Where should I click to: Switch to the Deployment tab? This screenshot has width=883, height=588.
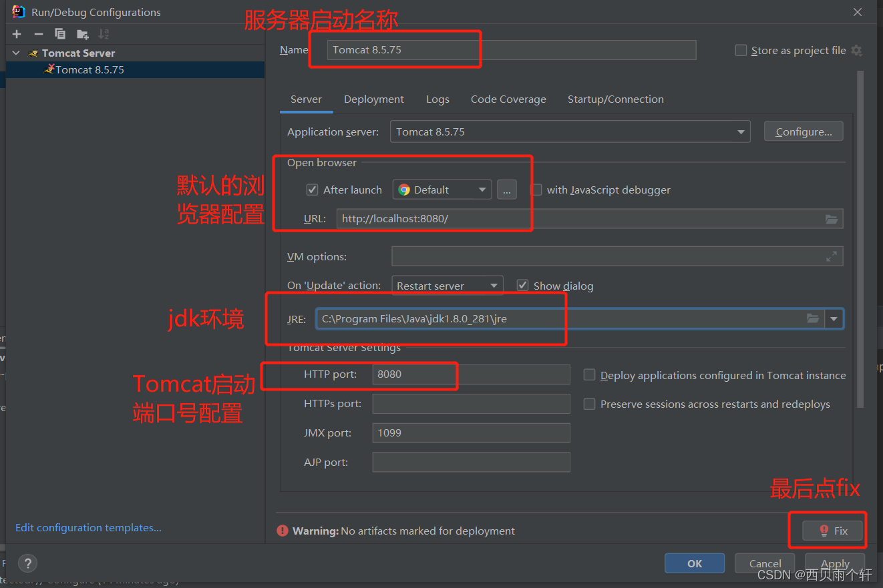coord(374,99)
